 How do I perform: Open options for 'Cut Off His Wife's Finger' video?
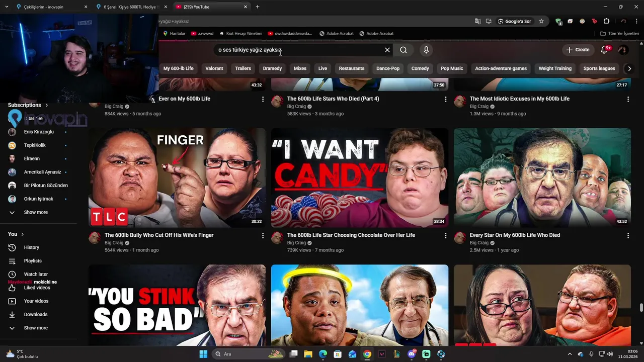point(263,236)
